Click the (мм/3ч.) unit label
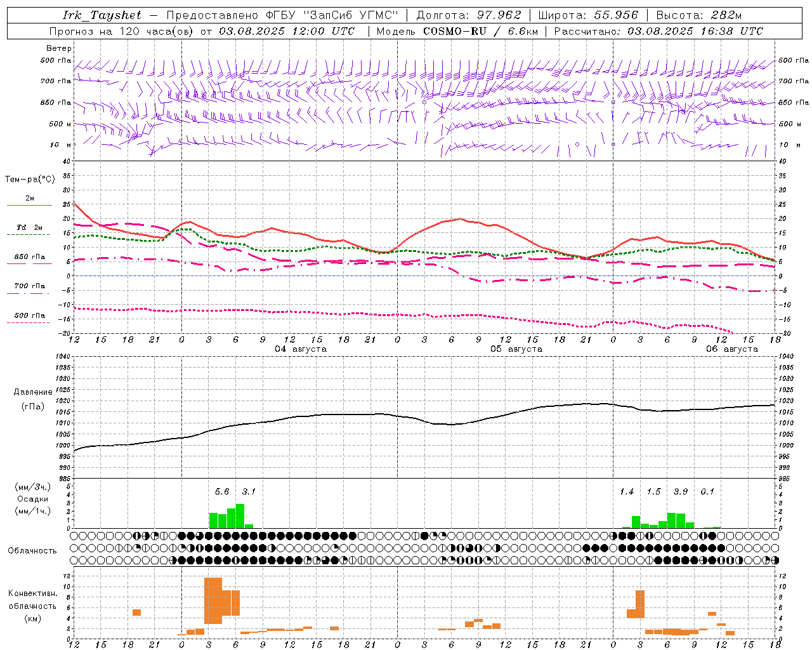This screenshot has height=650, width=812. (x=32, y=487)
